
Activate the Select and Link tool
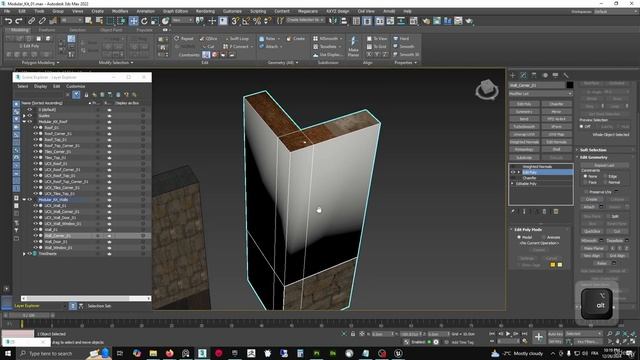point(31,21)
